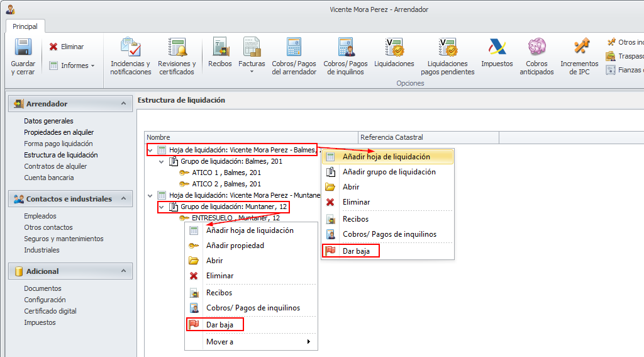Choose Abrir in lower context menu
This screenshot has width=644, height=357.
[x=252, y=260]
